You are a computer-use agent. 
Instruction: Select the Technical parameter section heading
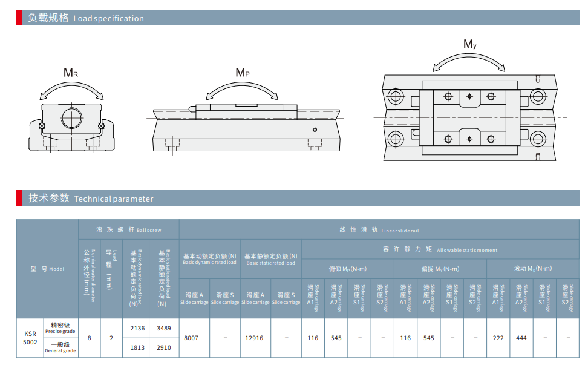91,199
